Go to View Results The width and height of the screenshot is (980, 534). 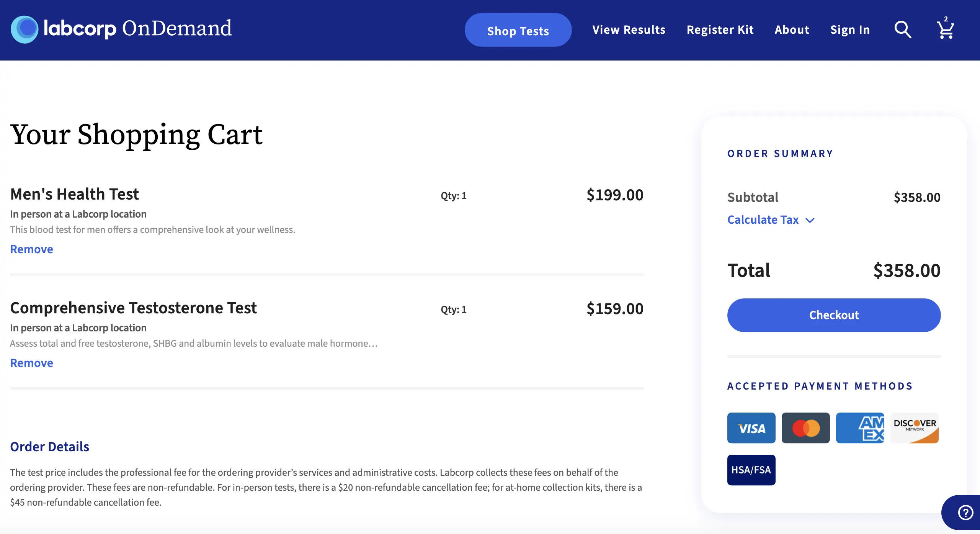pos(629,30)
